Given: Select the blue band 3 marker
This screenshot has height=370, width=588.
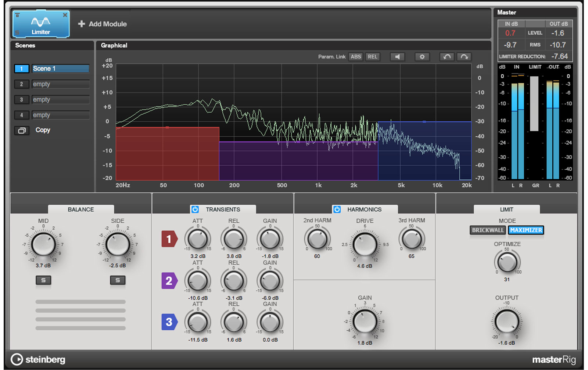Looking at the screenshot, I should point(169,322).
